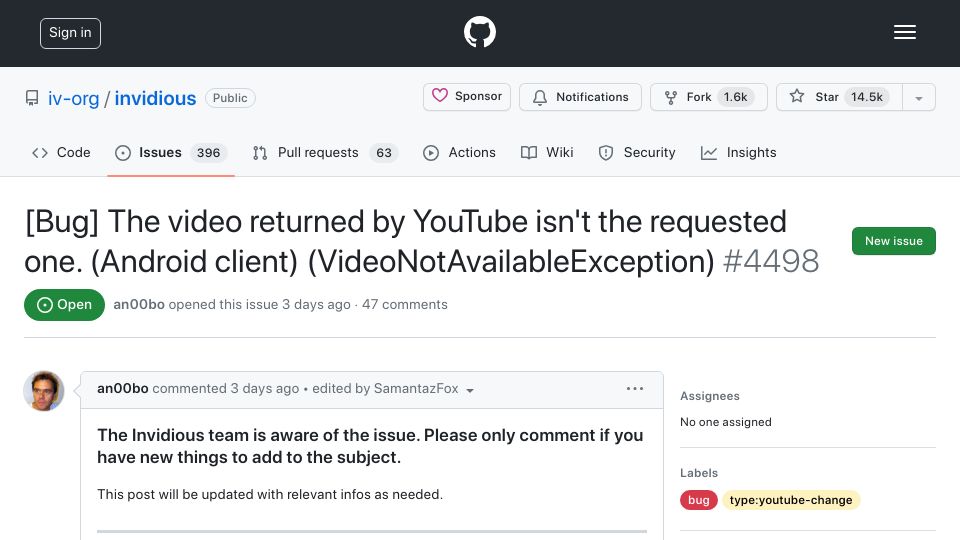The height and width of the screenshot is (540, 960).
Task: Click the Fork branch icon
Action: (x=671, y=97)
